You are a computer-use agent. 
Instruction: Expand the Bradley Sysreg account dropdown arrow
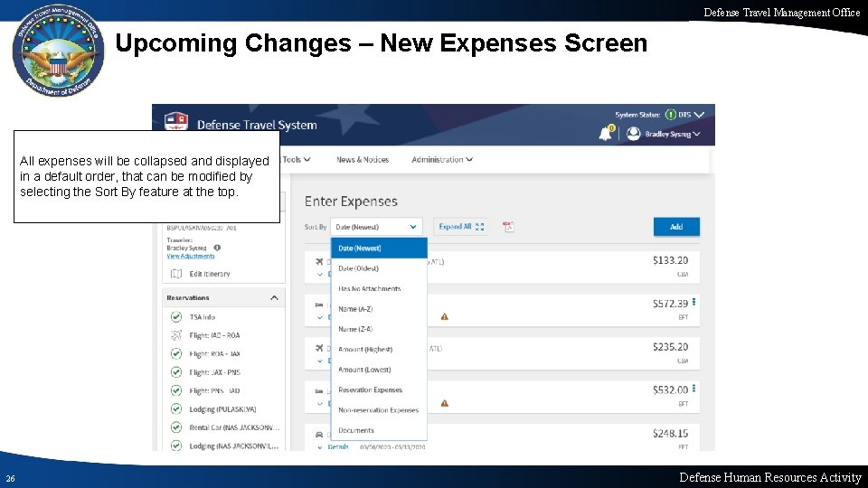point(696,134)
